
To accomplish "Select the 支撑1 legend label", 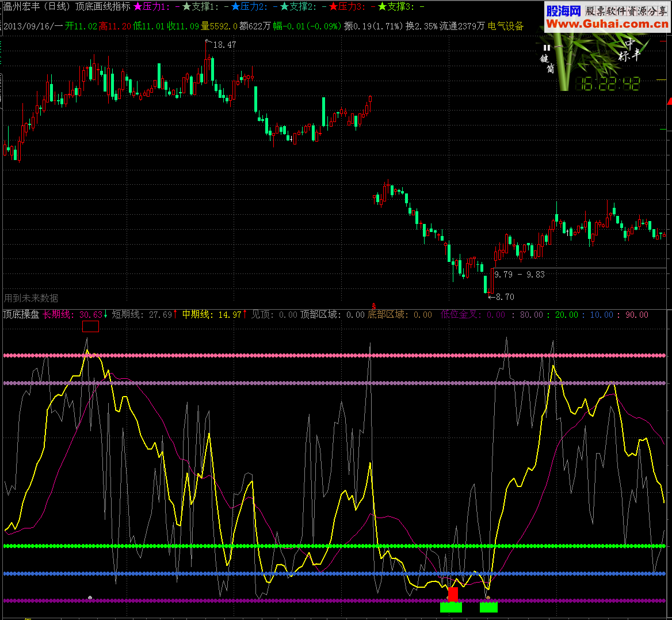I will (201, 6).
